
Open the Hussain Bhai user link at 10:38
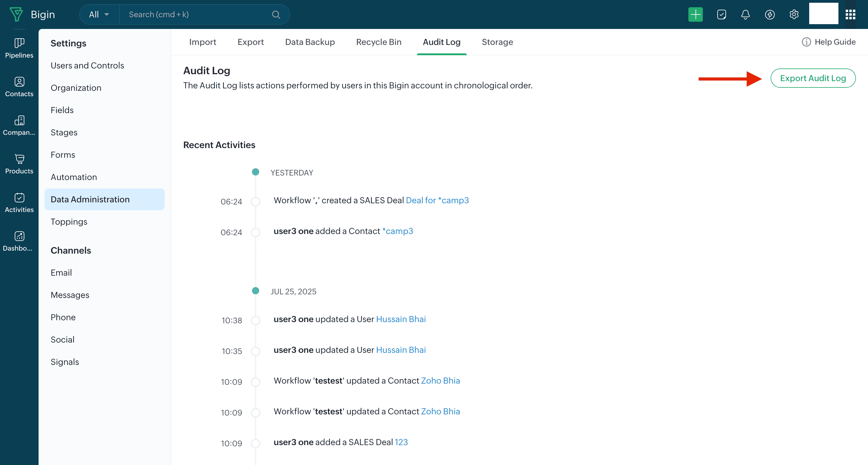[401, 319]
